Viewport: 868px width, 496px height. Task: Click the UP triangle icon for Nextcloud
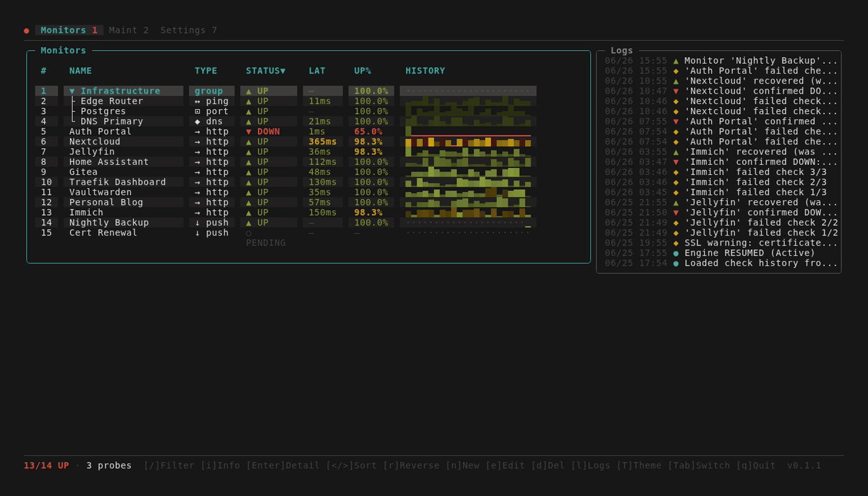pyautogui.click(x=249, y=142)
